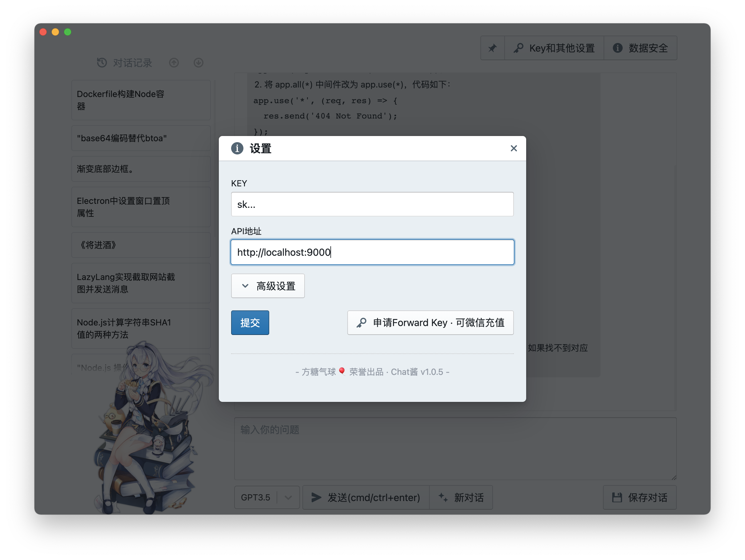Focus the KEY input field
The image size is (745, 560).
tap(372, 204)
